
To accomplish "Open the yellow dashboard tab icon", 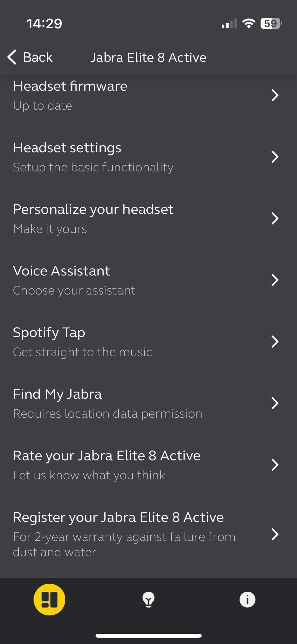I will click(x=49, y=599).
